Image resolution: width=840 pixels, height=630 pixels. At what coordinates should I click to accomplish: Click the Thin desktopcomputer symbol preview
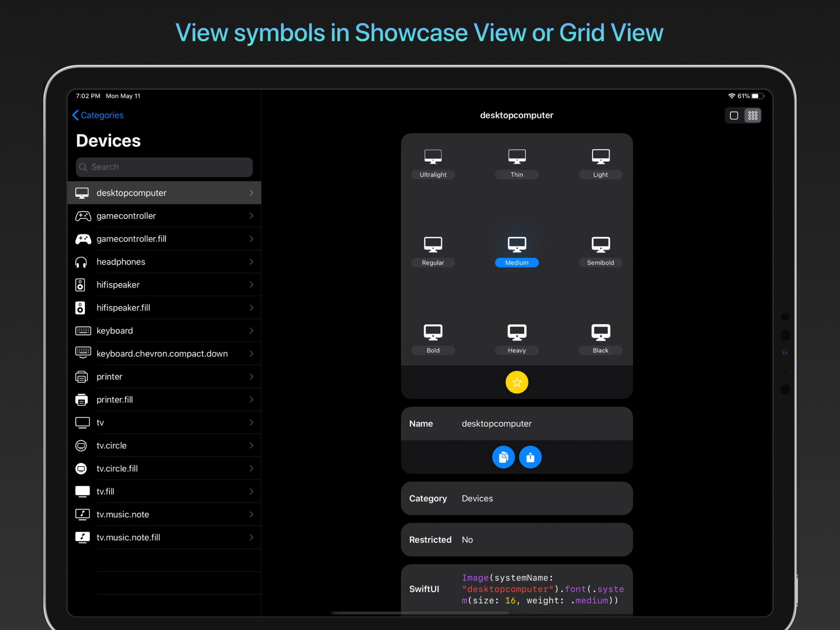(x=517, y=156)
